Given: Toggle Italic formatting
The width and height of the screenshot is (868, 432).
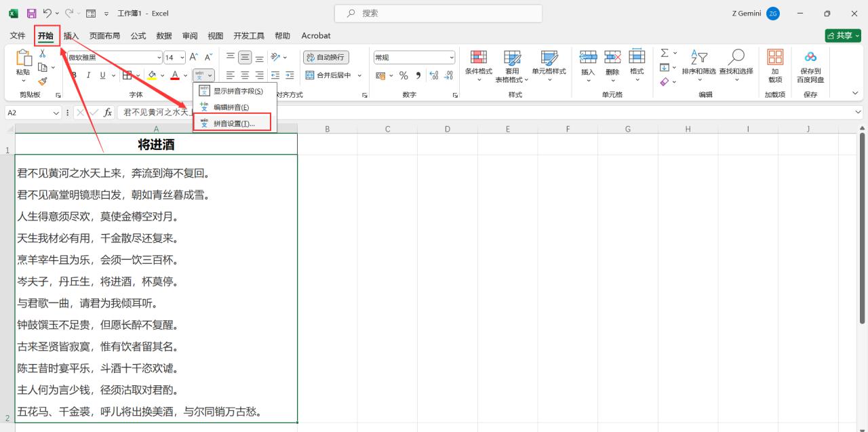Looking at the screenshot, I should [89, 75].
